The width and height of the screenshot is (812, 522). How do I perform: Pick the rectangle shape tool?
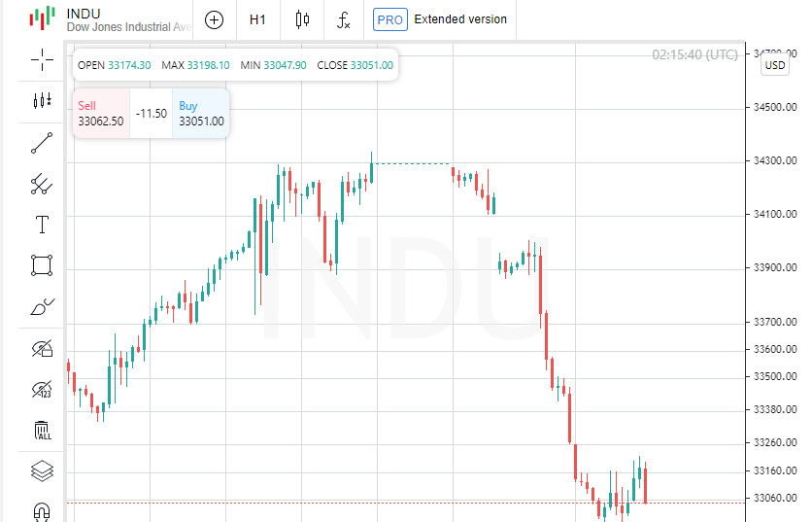[42, 265]
